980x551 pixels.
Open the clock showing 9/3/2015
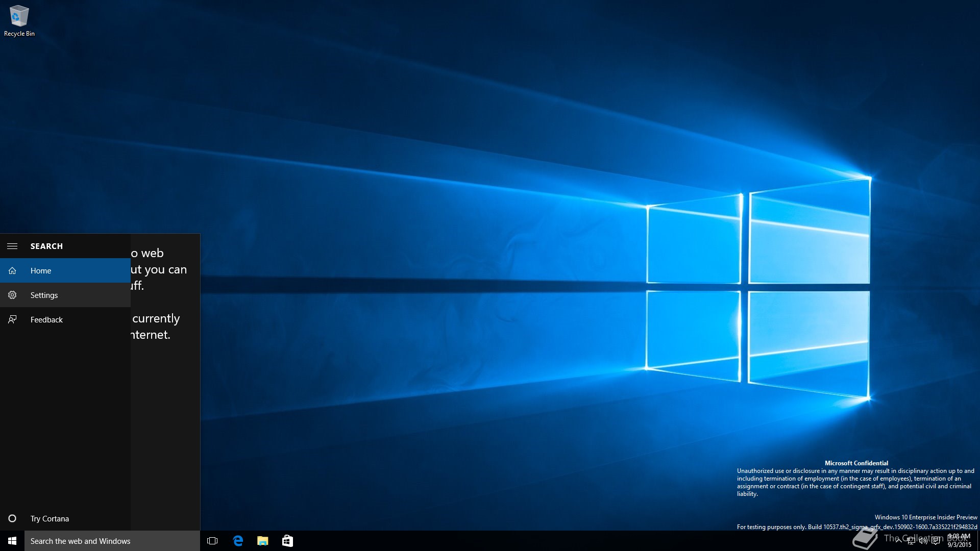point(959,541)
